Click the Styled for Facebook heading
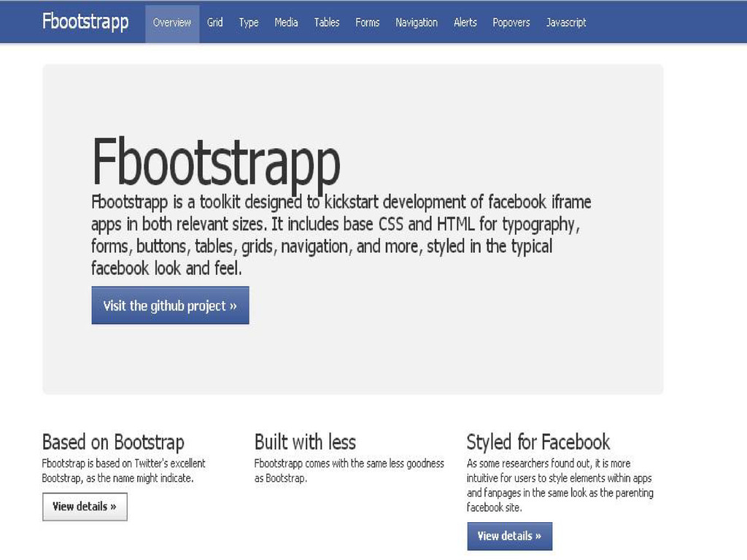 [x=538, y=442]
